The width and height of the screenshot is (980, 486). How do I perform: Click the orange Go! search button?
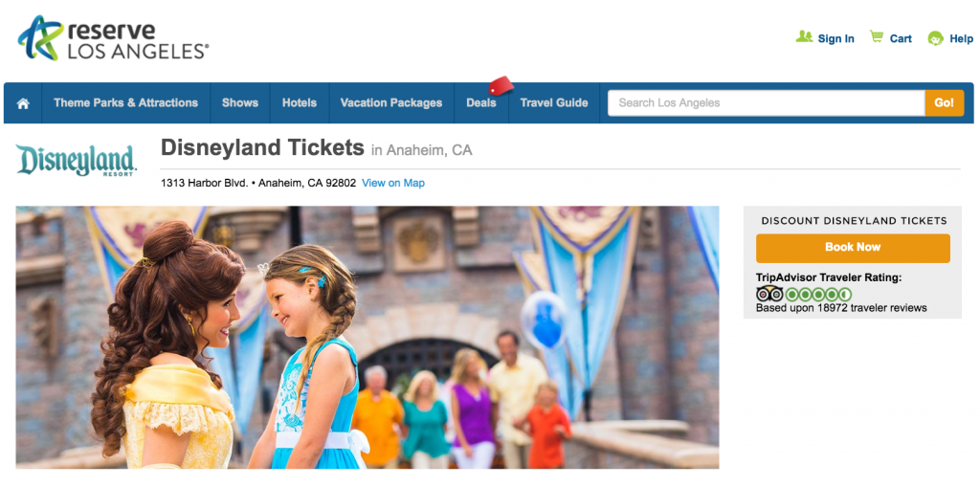coord(945,103)
